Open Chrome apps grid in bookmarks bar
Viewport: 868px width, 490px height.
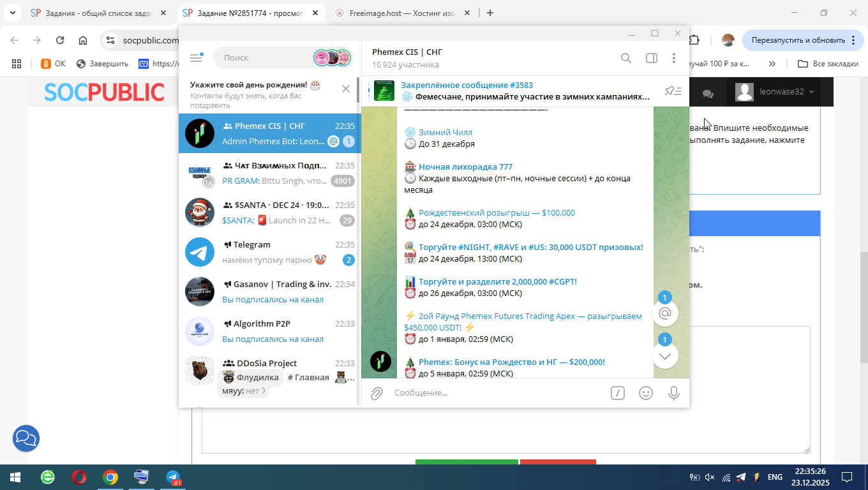click(17, 64)
